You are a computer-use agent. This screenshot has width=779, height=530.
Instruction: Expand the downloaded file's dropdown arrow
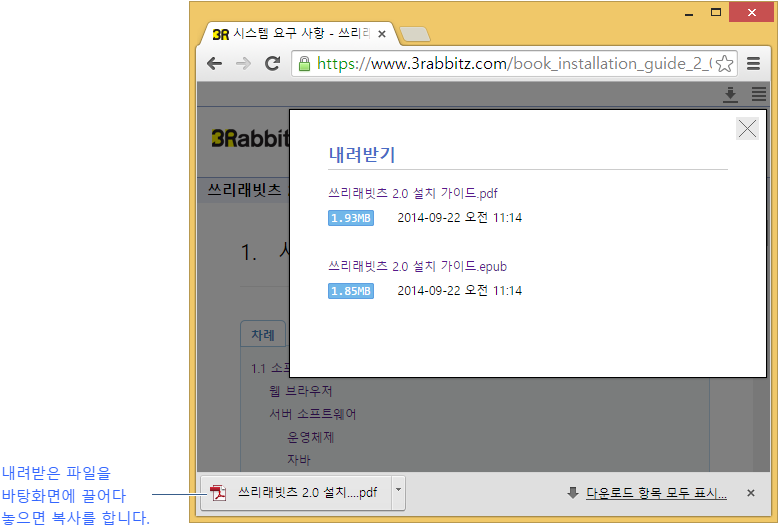click(398, 492)
